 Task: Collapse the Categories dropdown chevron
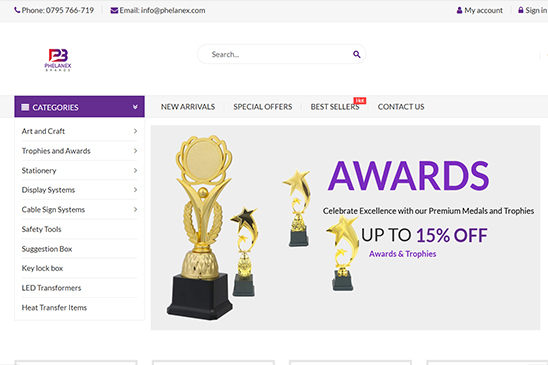(x=135, y=107)
